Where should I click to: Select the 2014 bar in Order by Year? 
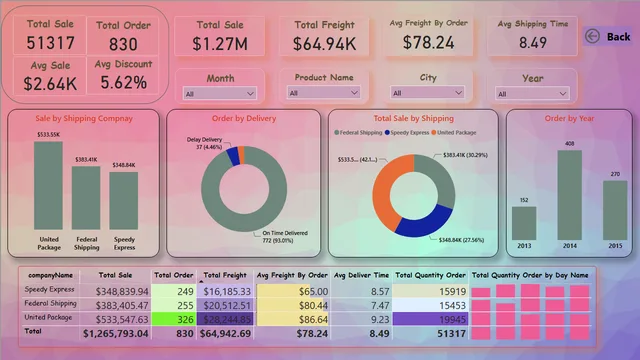click(x=570, y=195)
